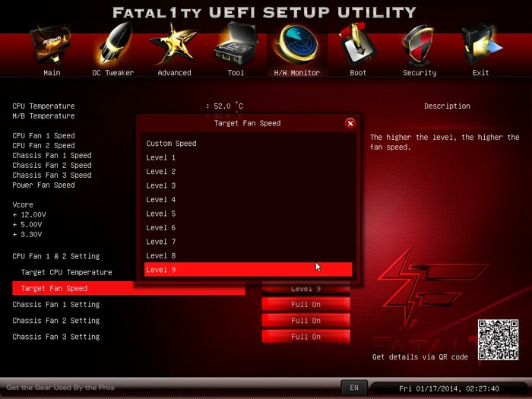The height and width of the screenshot is (399, 532).
Task: Select Level 5 fan speed
Action: tap(248, 214)
